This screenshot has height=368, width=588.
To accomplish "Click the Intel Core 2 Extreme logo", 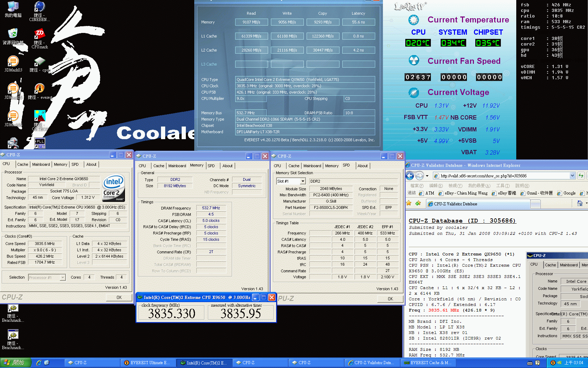I will (x=114, y=188).
